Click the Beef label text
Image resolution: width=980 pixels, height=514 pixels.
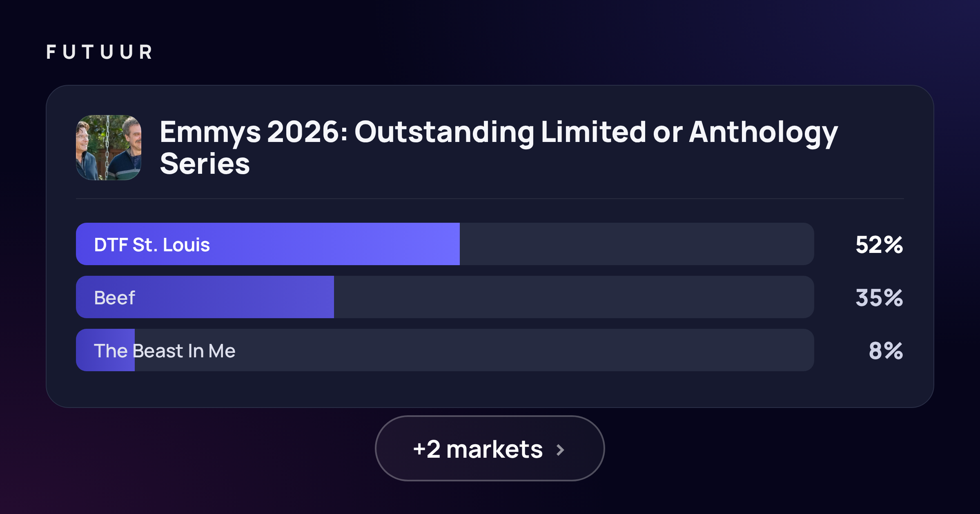tap(114, 298)
